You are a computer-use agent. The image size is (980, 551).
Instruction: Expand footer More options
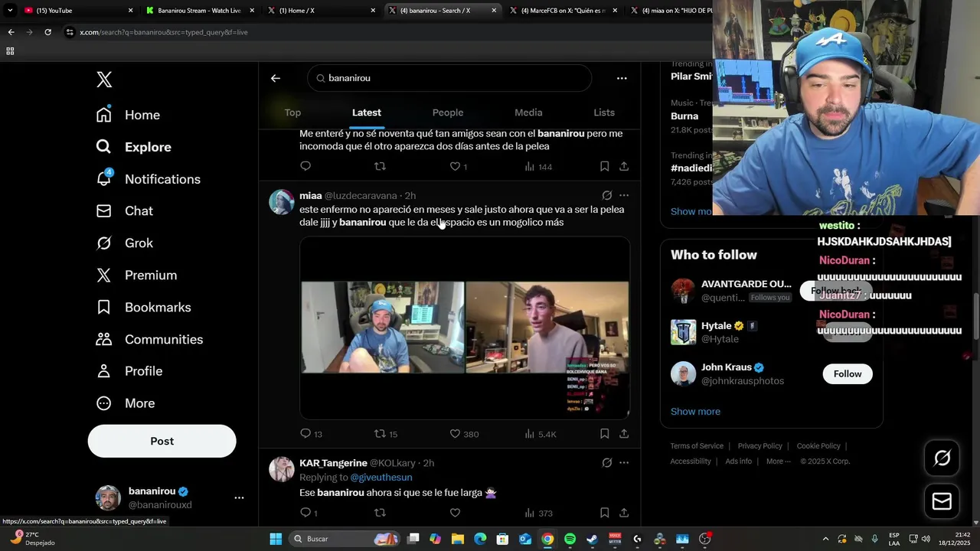click(x=779, y=461)
